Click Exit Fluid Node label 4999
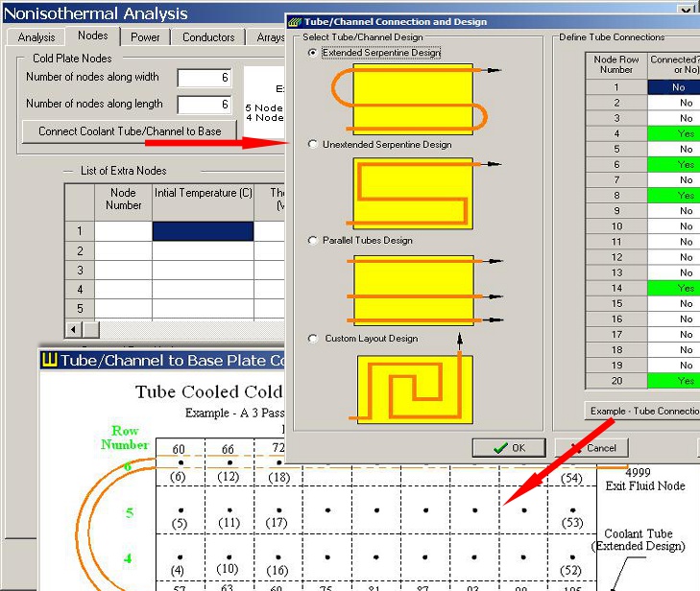The image size is (700, 591). [x=638, y=472]
